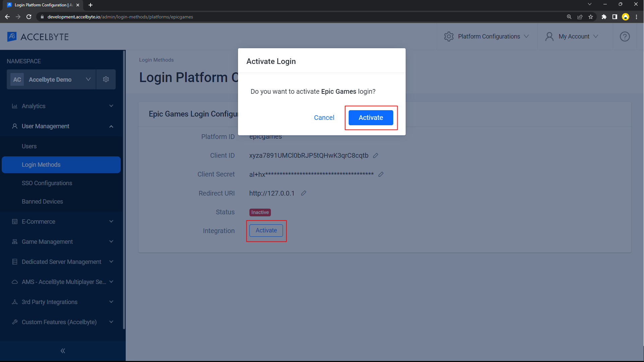Screen dimensions: 644x362
Task: Bookmark this page with star icon
Action: 591,17
